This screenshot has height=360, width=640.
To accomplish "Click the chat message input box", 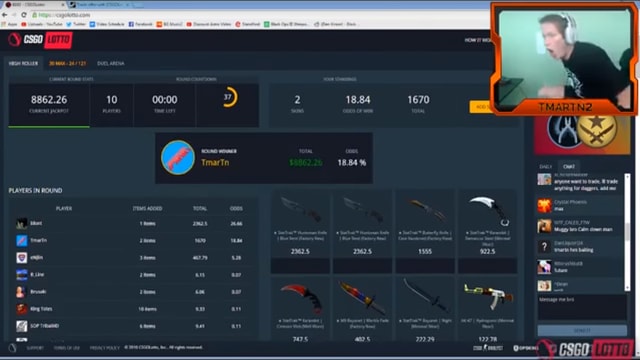I will pyautogui.click(x=582, y=307).
